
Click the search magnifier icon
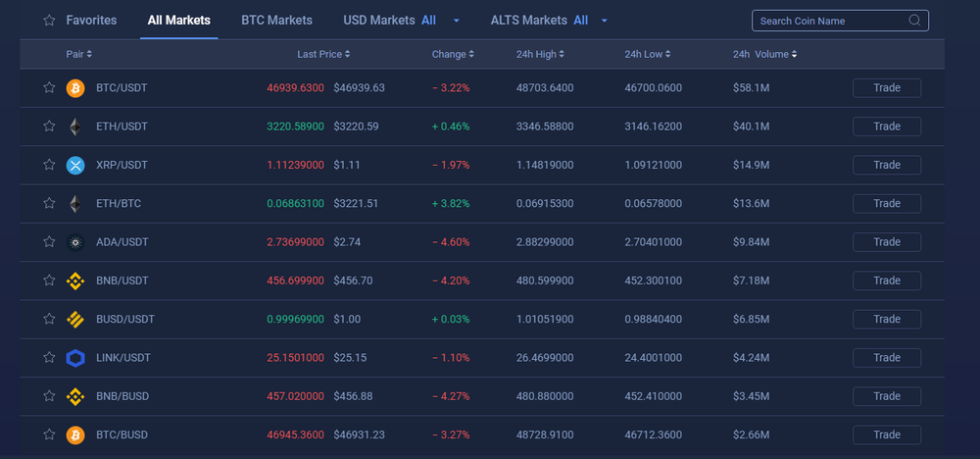tap(914, 20)
